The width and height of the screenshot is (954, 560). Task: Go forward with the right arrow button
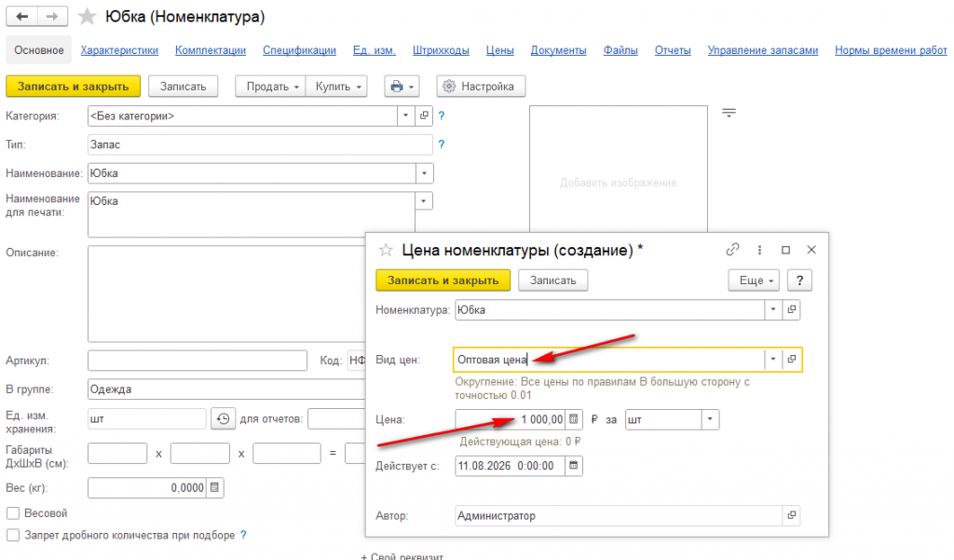[52, 17]
